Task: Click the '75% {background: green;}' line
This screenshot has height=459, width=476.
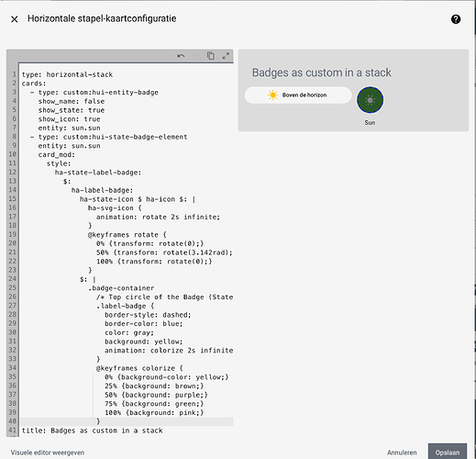Action: click(154, 404)
